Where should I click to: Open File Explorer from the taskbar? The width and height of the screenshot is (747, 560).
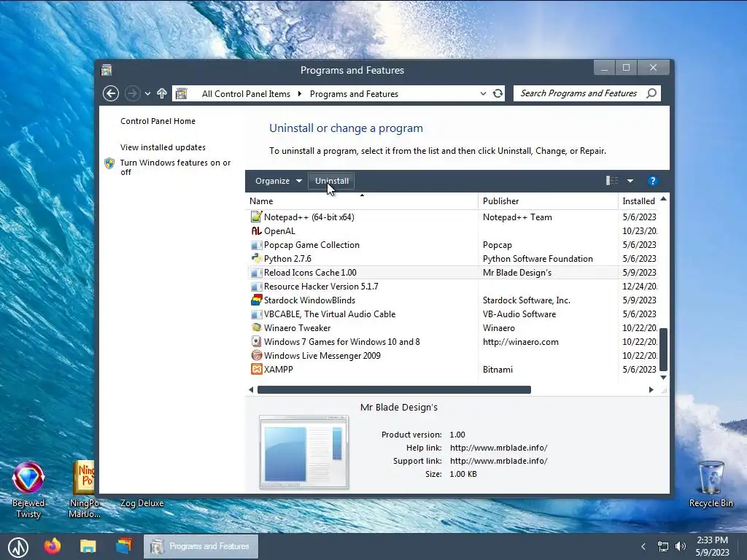88,546
